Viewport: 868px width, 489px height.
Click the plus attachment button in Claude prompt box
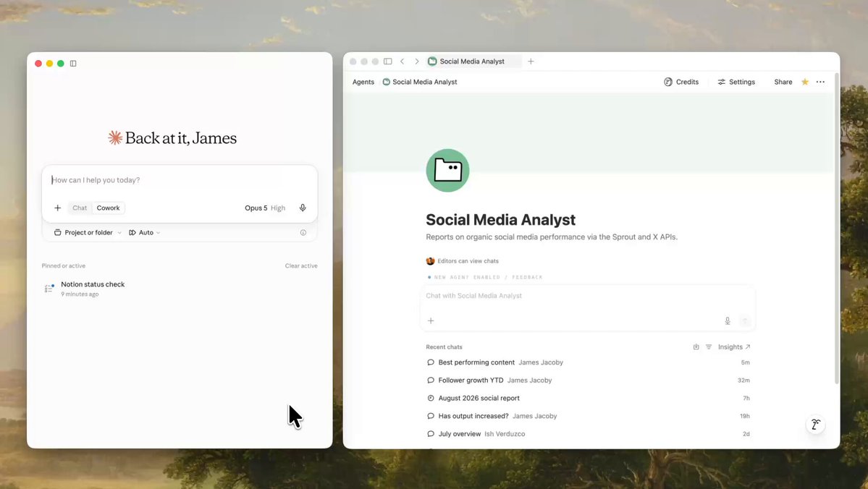tap(58, 208)
